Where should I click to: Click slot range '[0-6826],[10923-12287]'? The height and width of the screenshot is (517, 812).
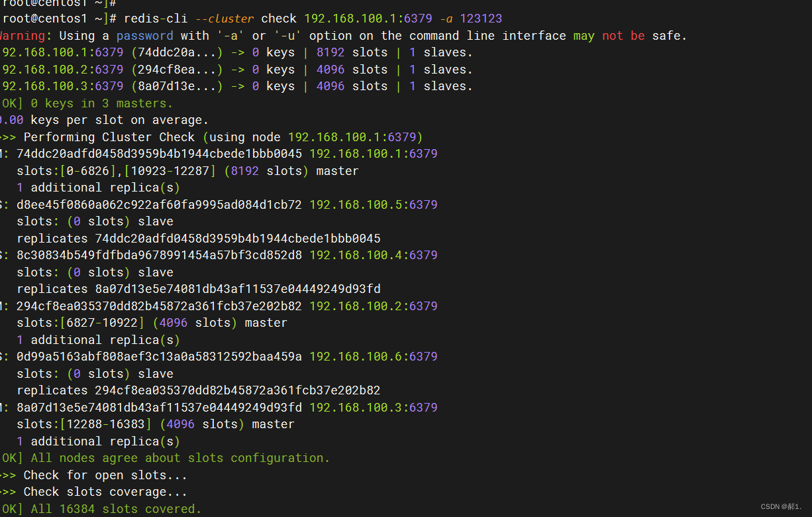click(x=138, y=171)
